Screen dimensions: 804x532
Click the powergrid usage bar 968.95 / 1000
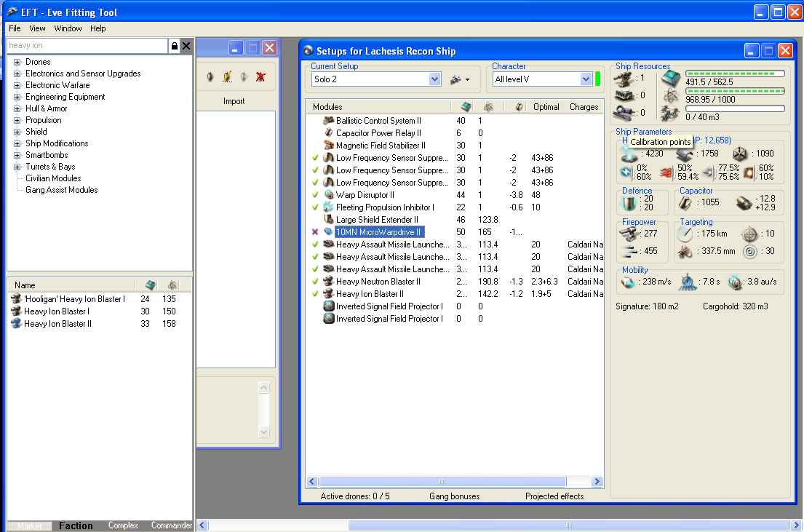coord(735,91)
